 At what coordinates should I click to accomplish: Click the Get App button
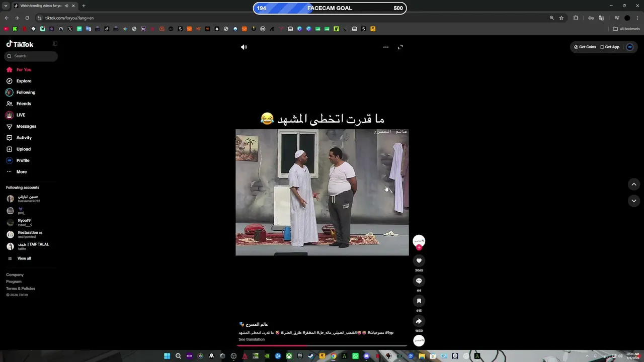click(x=610, y=47)
